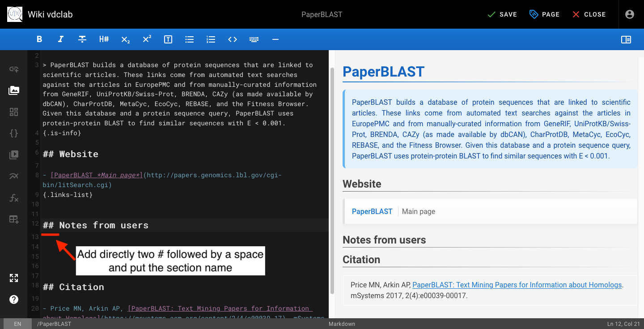Click the Insert Link sidebar icon
The height and width of the screenshot is (329, 644).
(14, 69)
